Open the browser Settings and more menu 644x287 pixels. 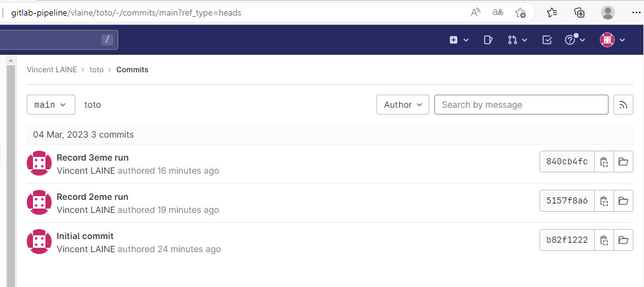[x=636, y=12]
